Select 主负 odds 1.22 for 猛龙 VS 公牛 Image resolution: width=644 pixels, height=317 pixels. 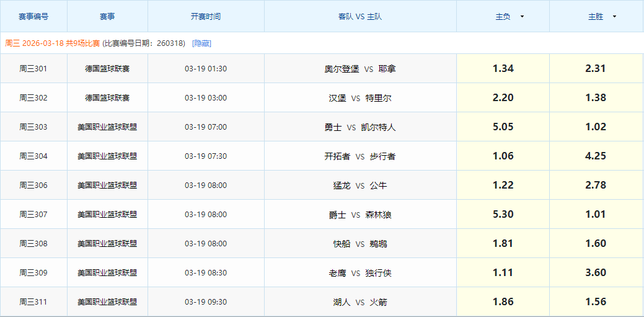click(503, 185)
